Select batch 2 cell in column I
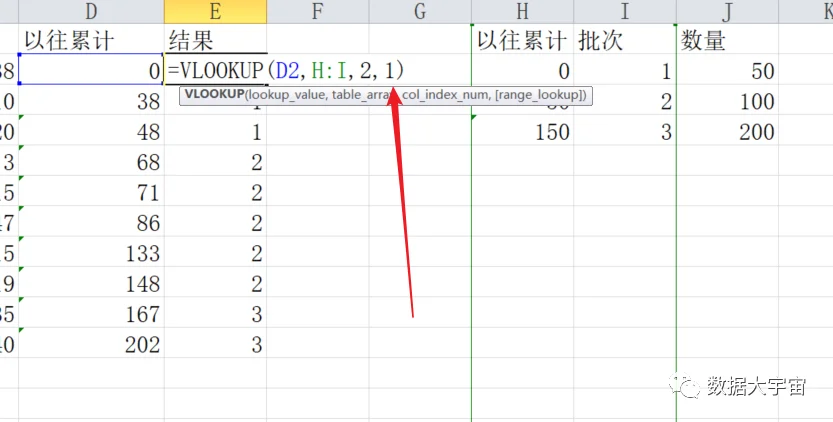This screenshot has height=422, width=833. click(x=625, y=100)
